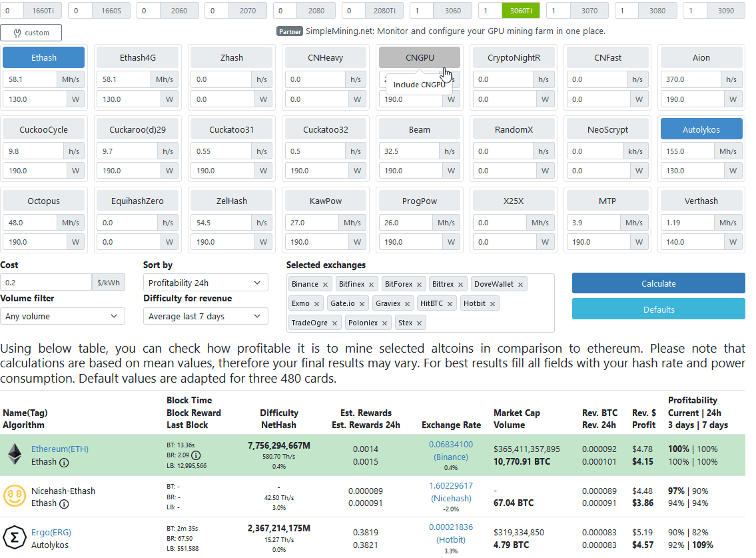Disable the Autolykos algorithm
756x558 pixels.
tap(701, 129)
